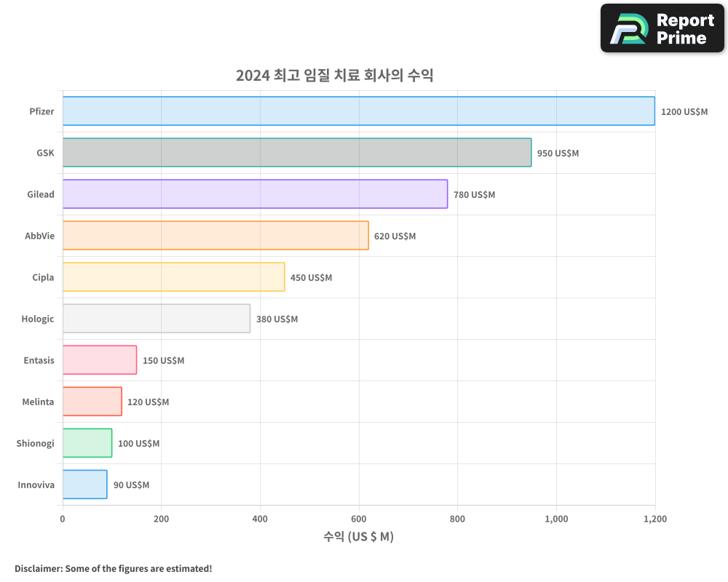This screenshot has width=728, height=582.
Task: Select the disclaimer text at the bottom
Action: click(113, 568)
